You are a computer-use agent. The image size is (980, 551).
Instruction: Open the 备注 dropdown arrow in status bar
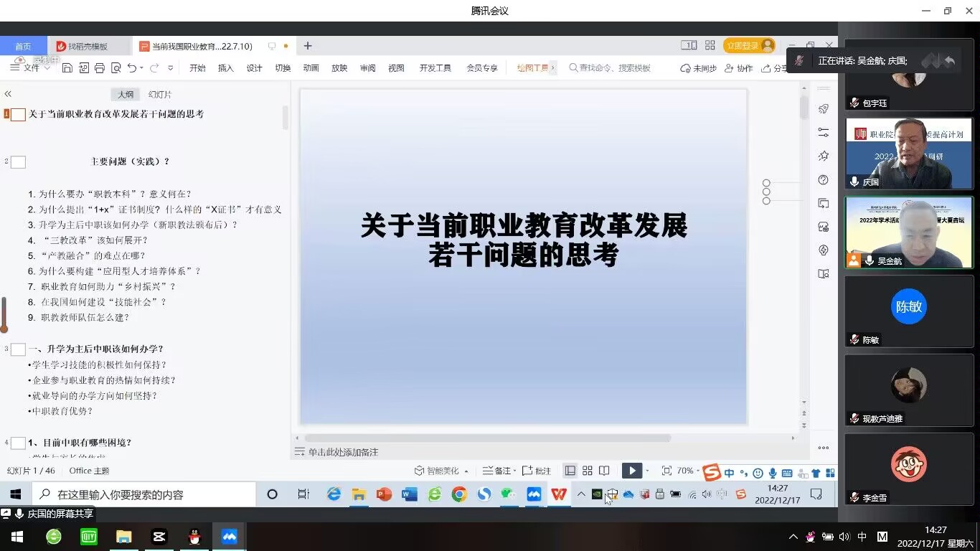click(x=516, y=471)
